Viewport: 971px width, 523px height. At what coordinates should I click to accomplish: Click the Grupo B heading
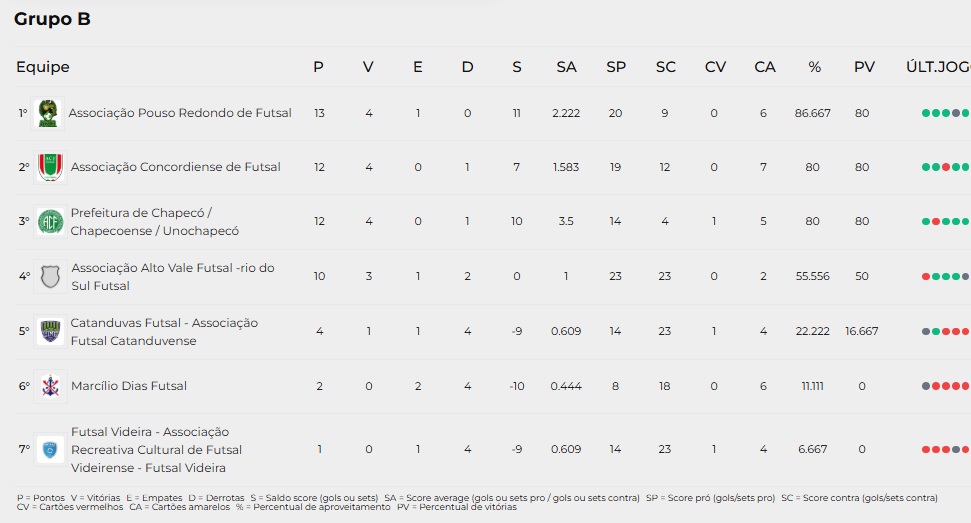(x=52, y=19)
